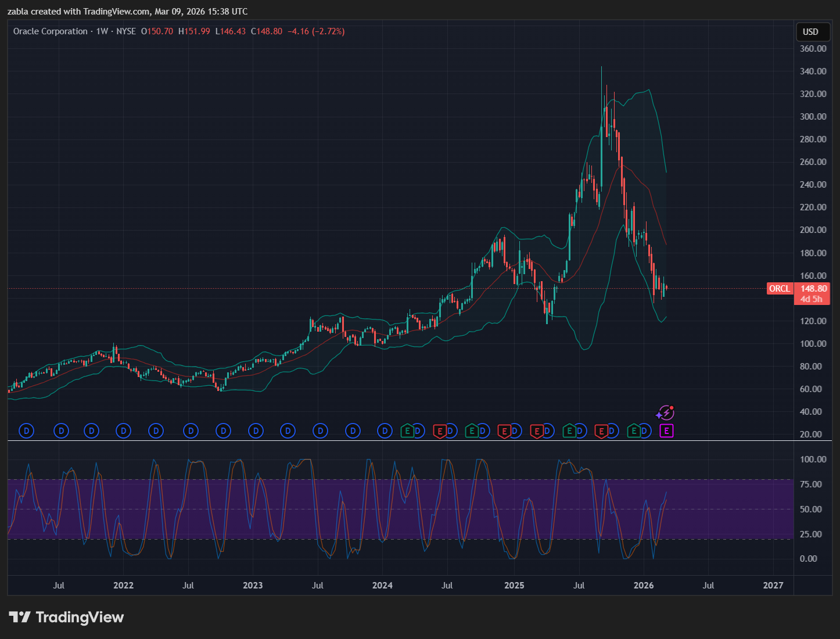840x639 pixels.
Task: Click the TradingView logo icon
Action: point(19,617)
